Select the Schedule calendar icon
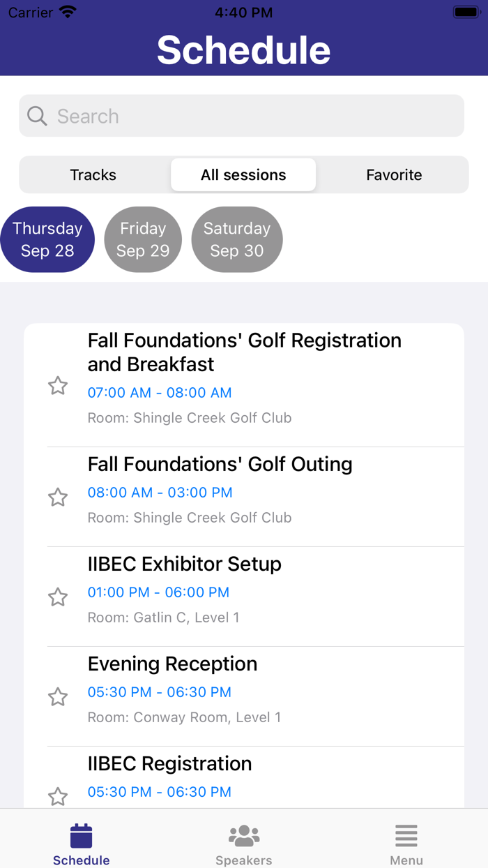This screenshot has height=868, width=488. (81, 835)
